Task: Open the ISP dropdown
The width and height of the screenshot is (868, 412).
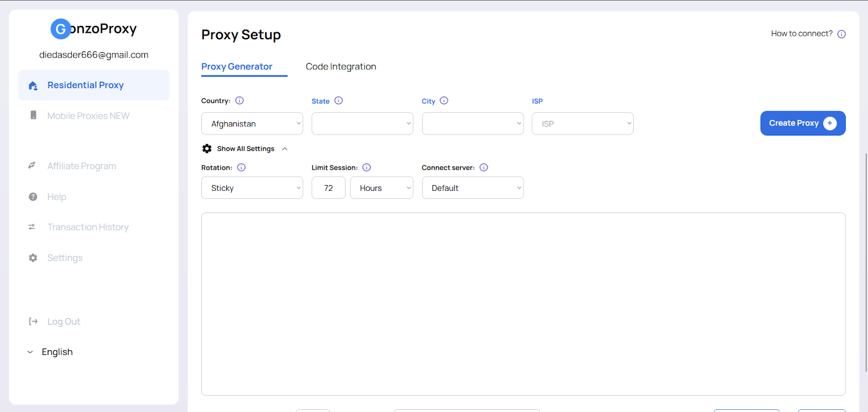Action: pos(583,124)
